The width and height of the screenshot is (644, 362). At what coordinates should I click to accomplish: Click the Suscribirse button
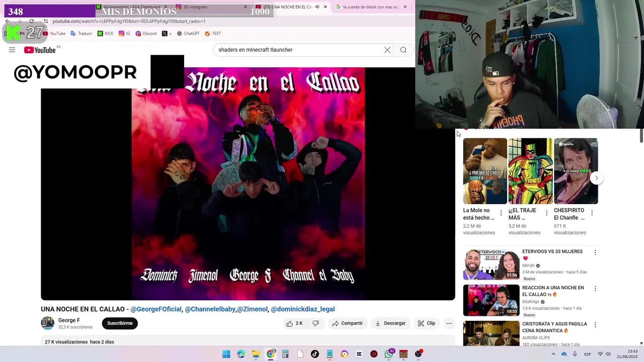120,323
